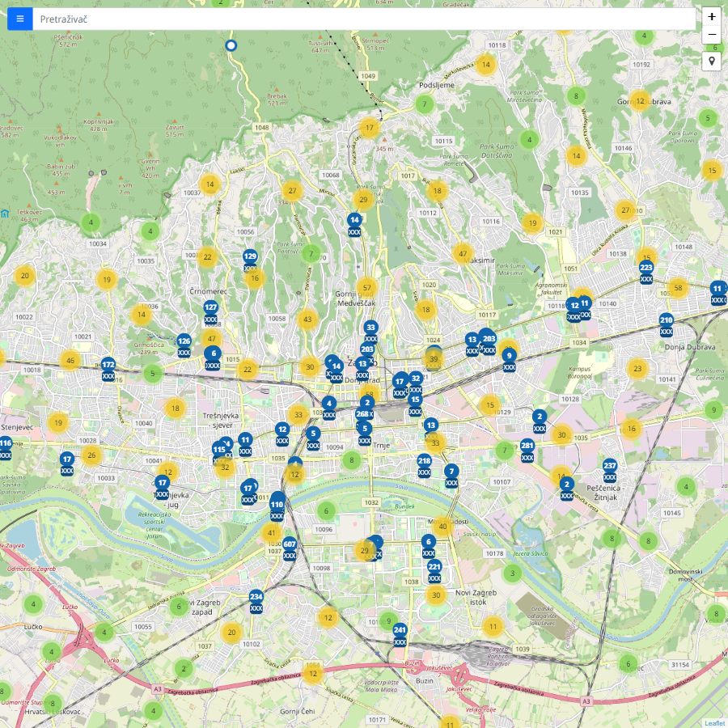Click the locate-me pin icon
The image size is (728, 728).
(x=711, y=61)
